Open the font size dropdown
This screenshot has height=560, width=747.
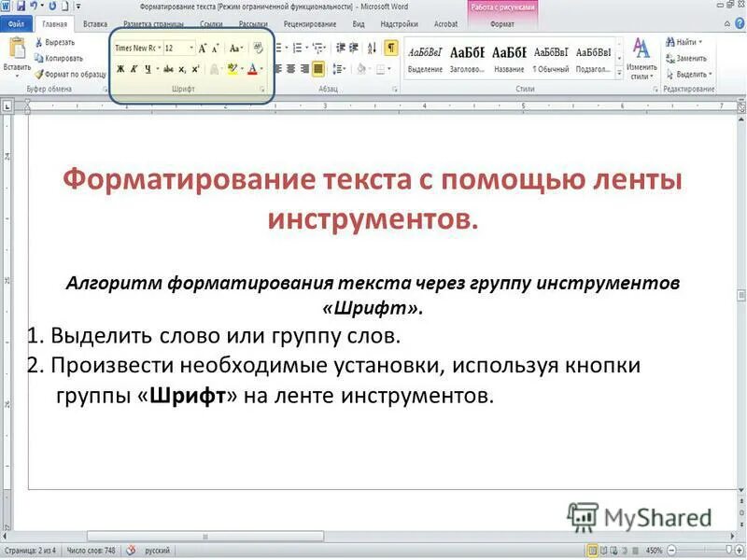[190, 48]
